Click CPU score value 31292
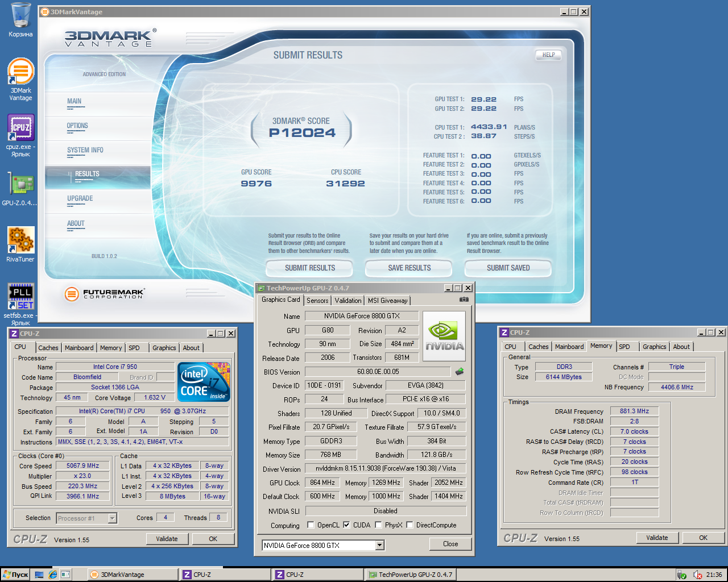Viewport: 728px width, 582px height. (346, 184)
